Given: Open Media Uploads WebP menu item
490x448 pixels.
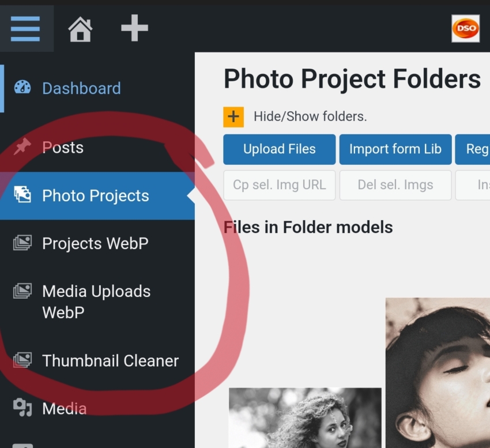Looking at the screenshot, I should [x=96, y=302].
